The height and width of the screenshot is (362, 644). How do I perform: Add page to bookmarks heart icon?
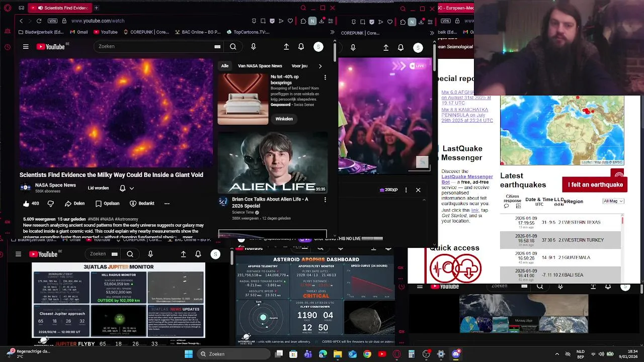[x=290, y=21]
